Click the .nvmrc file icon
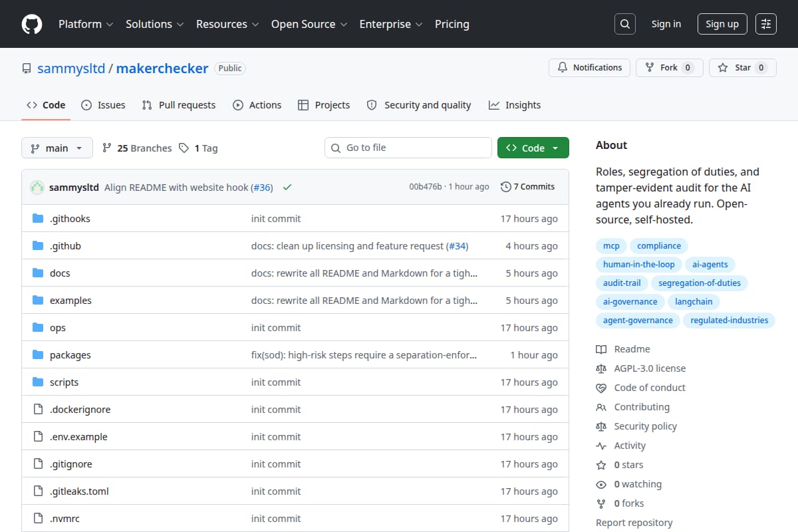 tap(38, 519)
